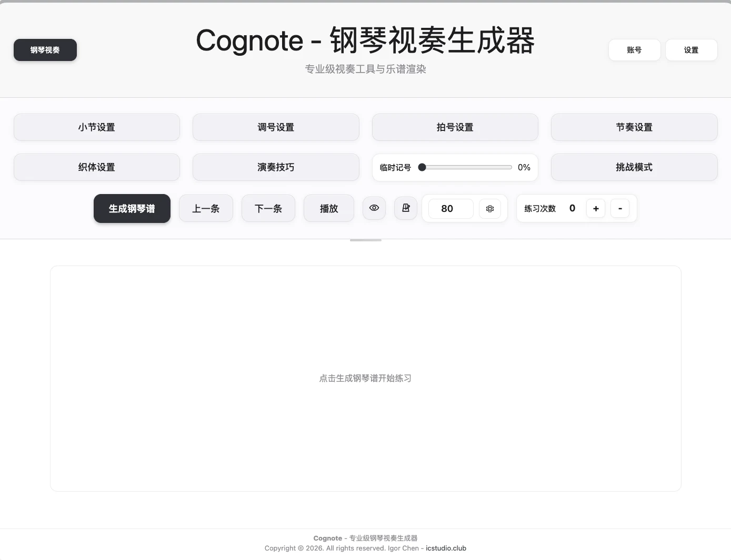Click subtitle 专业级视奏工具与乐谱渲染

365,69
